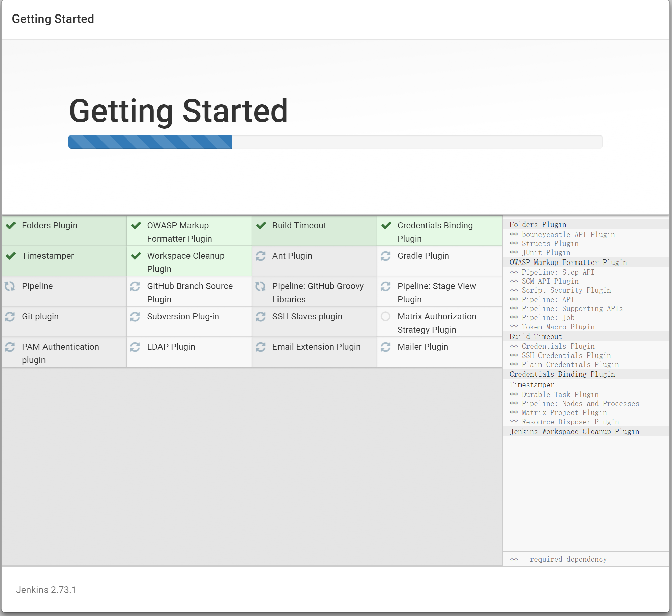The height and width of the screenshot is (616, 672).
Task: Click the blue striped installation progress bar
Action: point(150,142)
